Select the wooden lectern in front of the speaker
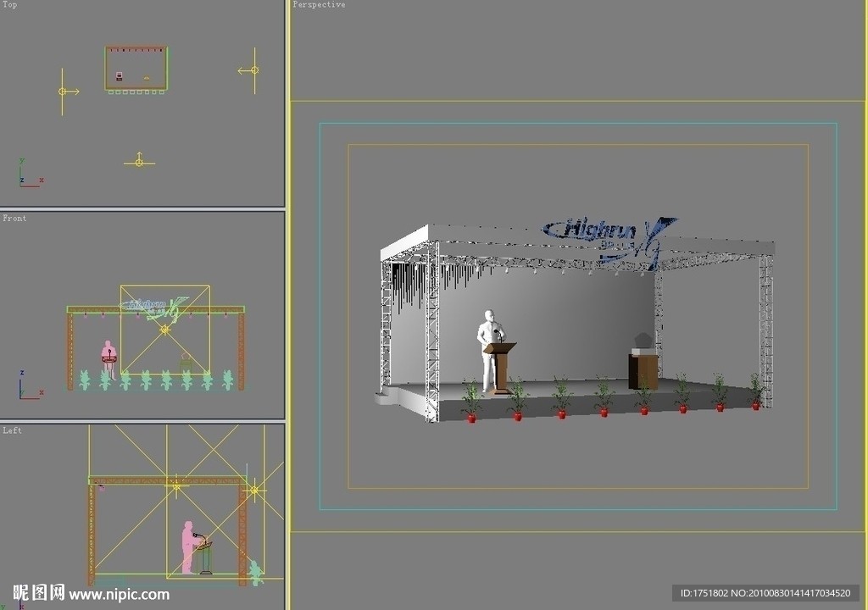Image resolution: width=868 pixels, height=610 pixels. tap(501, 368)
